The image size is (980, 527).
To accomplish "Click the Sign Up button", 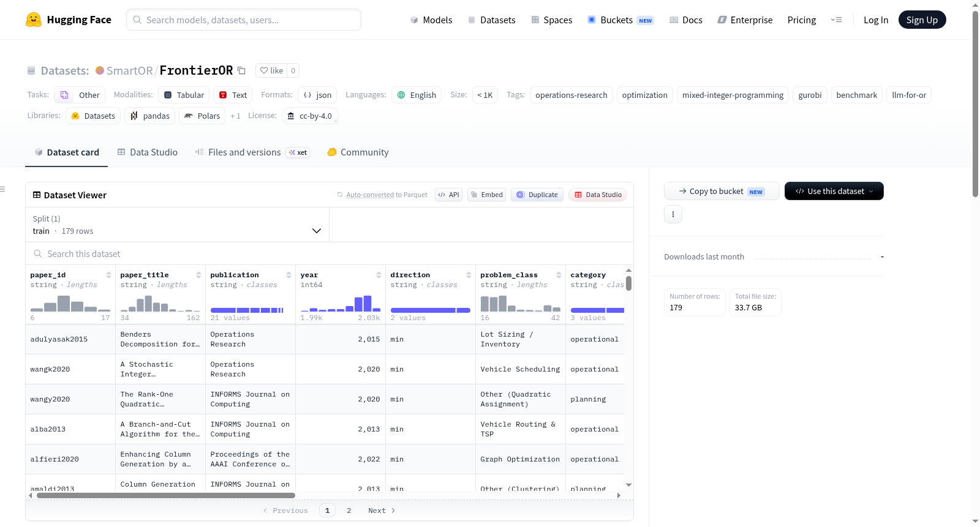I will pyautogui.click(x=922, y=20).
